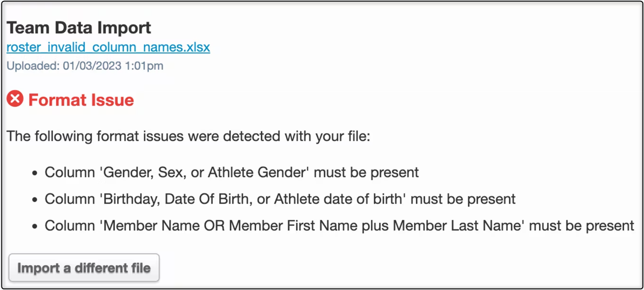Click the 'following format issues were detected' sentence
Screen dimensions: 644x290
(189, 137)
